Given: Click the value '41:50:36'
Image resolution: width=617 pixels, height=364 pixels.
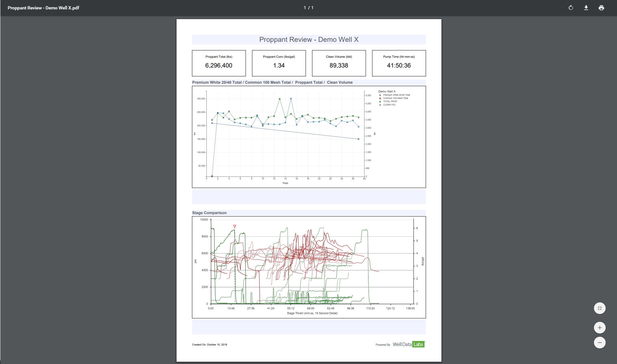Looking at the screenshot, I should tap(399, 66).
